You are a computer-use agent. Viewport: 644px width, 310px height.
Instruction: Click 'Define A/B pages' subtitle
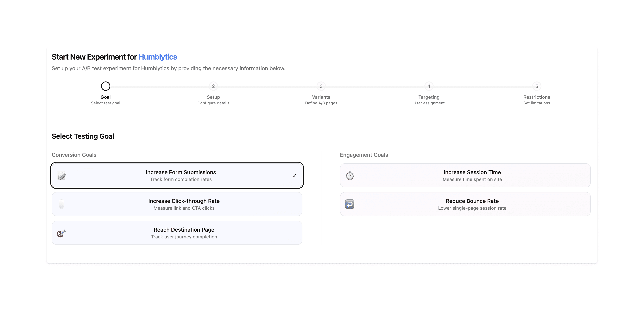point(321,103)
